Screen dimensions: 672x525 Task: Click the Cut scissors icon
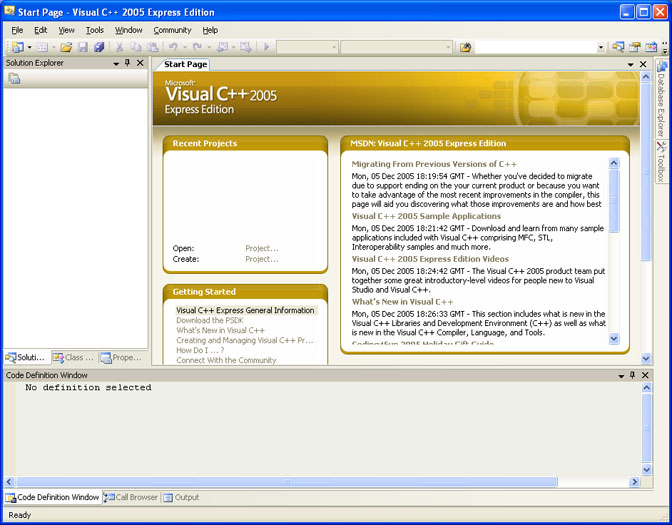(x=120, y=47)
